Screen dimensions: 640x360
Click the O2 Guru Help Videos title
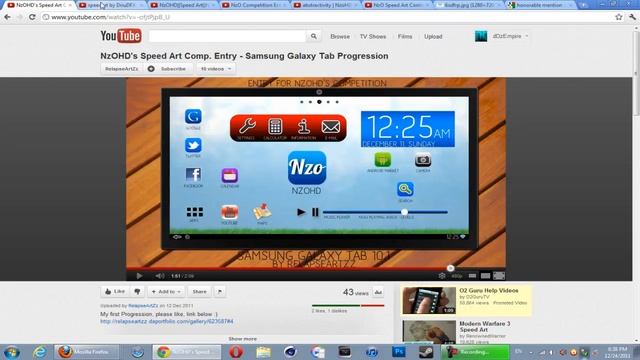[489, 291]
